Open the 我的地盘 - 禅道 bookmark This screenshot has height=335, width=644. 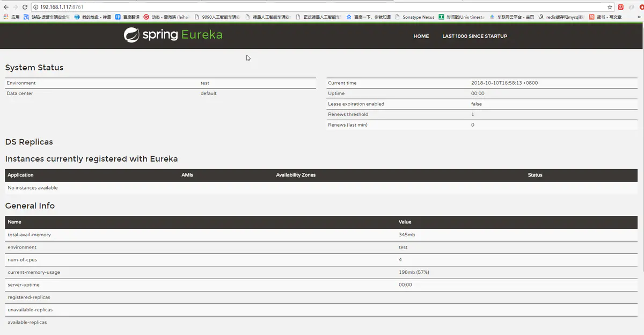click(92, 17)
